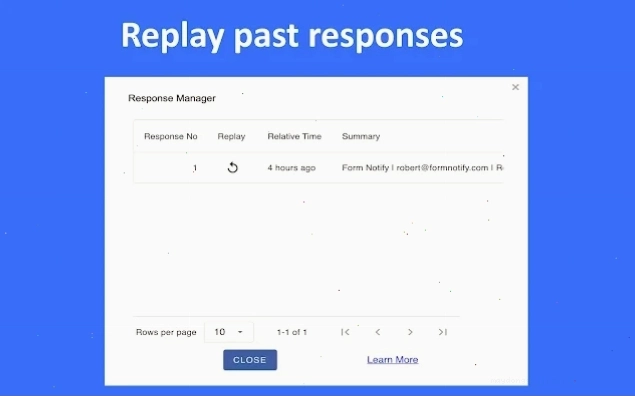The image size is (635, 397).
Task: Open the Learn More link
Action: tap(392, 360)
